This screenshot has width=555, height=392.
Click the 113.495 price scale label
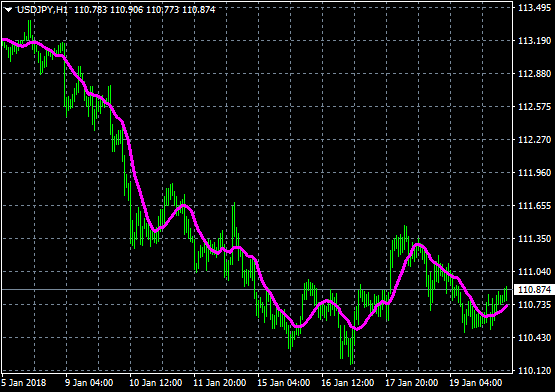click(x=534, y=8)
